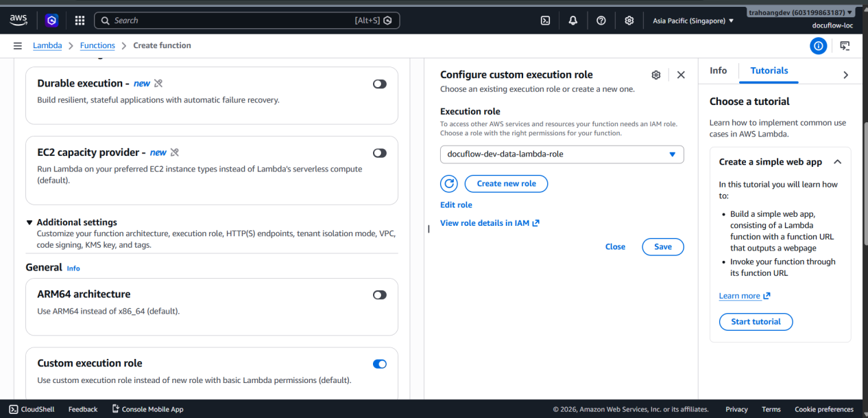The height and width of the screenshot is (418, 868).
Task: Refresh the execution role list
Action: pyautogui.click(x=449, y=183)
